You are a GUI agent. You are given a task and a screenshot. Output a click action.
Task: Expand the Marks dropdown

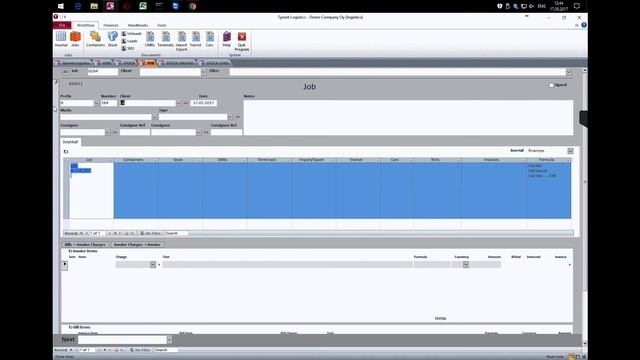pyautogui.click(x=154, y=117)
